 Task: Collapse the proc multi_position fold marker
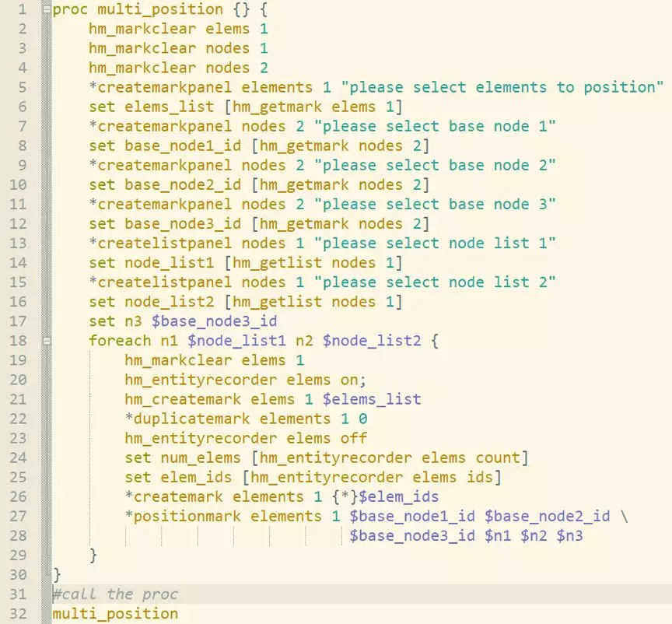[47, 10]
